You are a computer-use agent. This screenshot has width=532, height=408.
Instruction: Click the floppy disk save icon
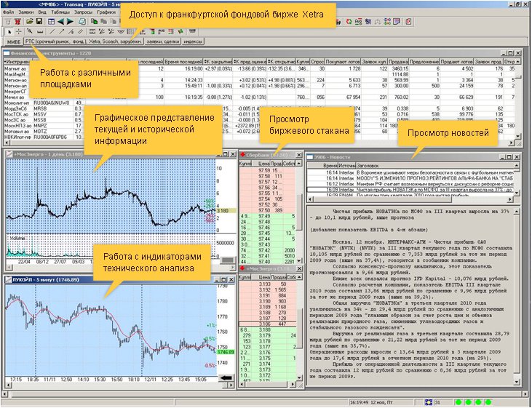(x=39, y=22)
